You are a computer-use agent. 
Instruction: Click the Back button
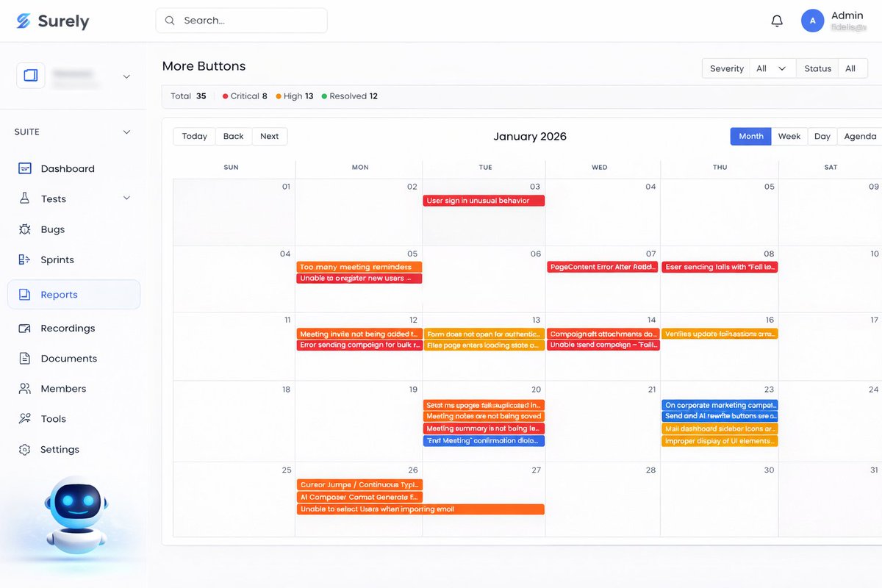point(234,136)
